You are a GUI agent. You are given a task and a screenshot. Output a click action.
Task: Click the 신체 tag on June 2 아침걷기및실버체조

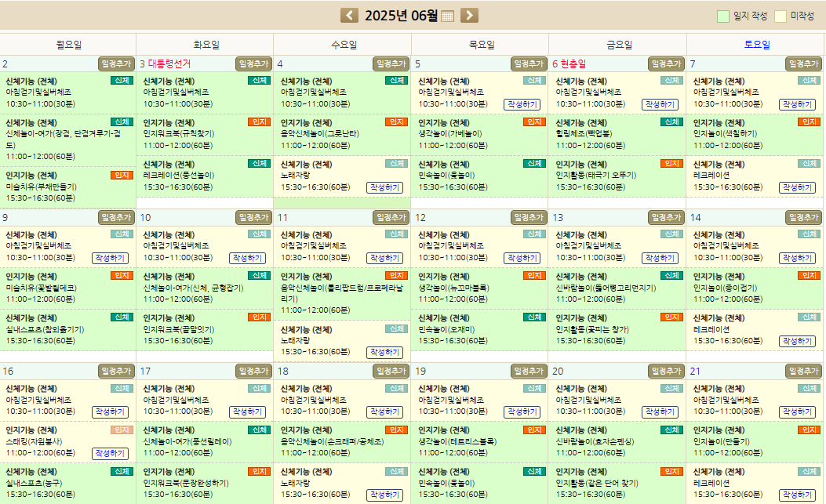[x=122, y=81]
